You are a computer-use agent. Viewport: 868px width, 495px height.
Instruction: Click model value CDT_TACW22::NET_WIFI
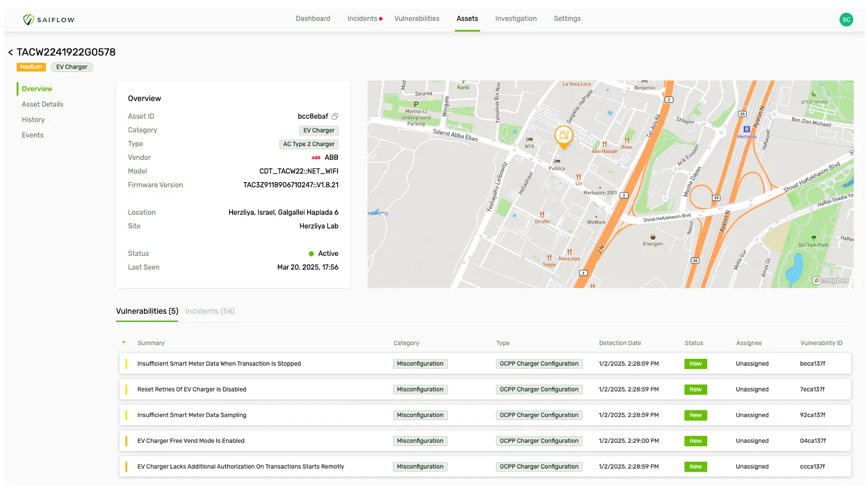pyautogui.click(x=298, y=172)
